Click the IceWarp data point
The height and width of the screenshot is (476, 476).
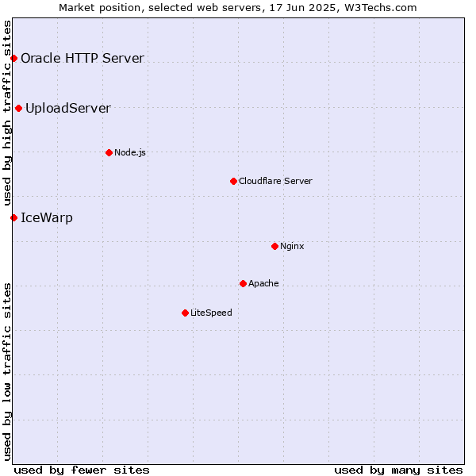point(14,217)
